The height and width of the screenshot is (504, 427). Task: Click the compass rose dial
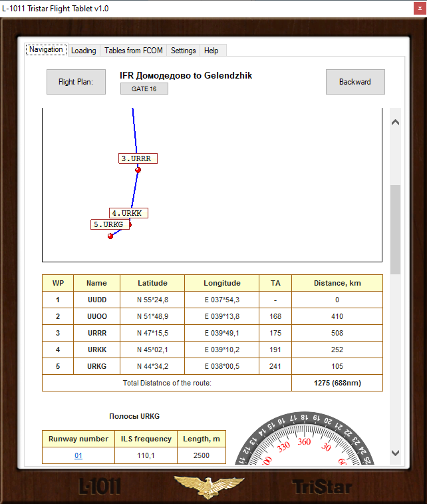coord(305,439)
